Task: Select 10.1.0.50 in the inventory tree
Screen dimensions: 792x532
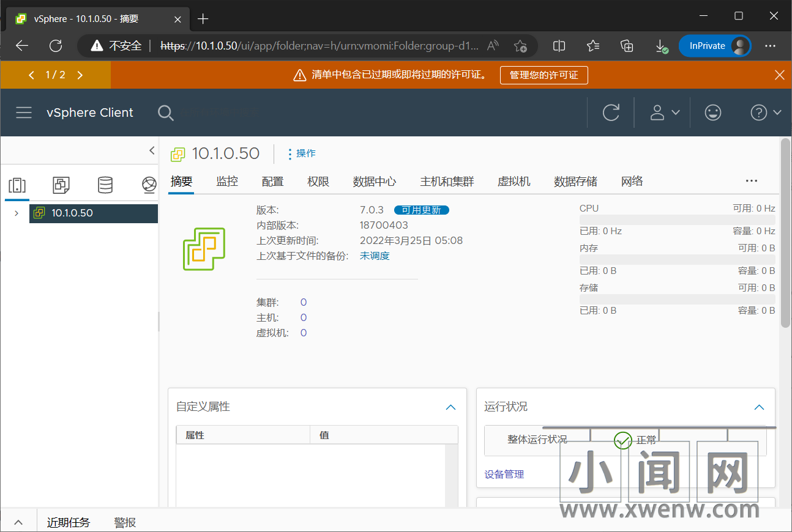Action: pyautogui.click(x=94, y=213)
